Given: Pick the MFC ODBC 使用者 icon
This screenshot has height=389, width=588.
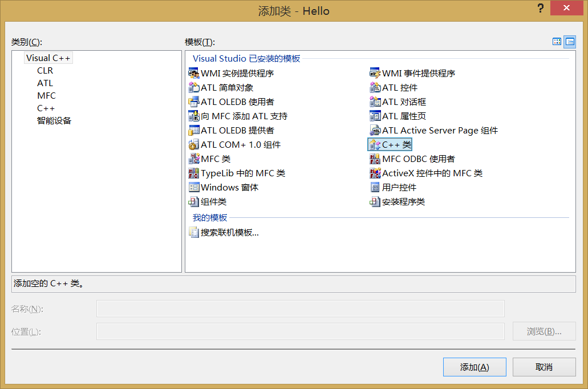Looking at the screenshot, I should pos(375,159).
